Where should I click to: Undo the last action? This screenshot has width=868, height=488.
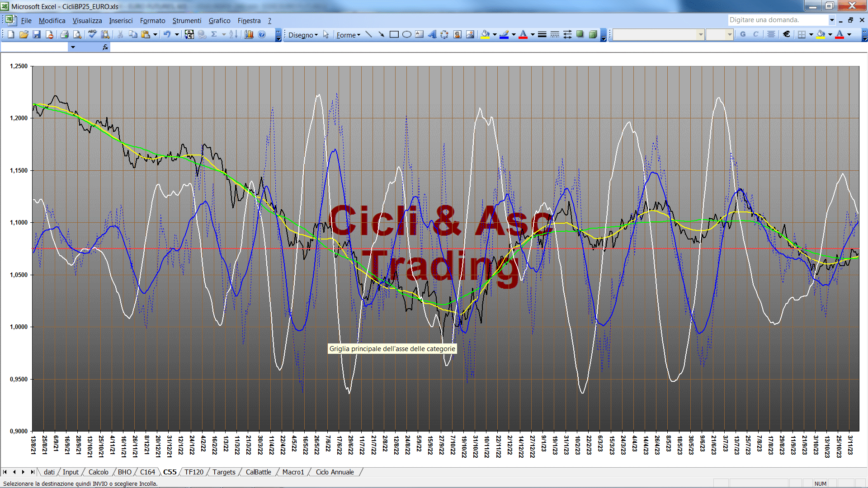[x=167, y=34]
